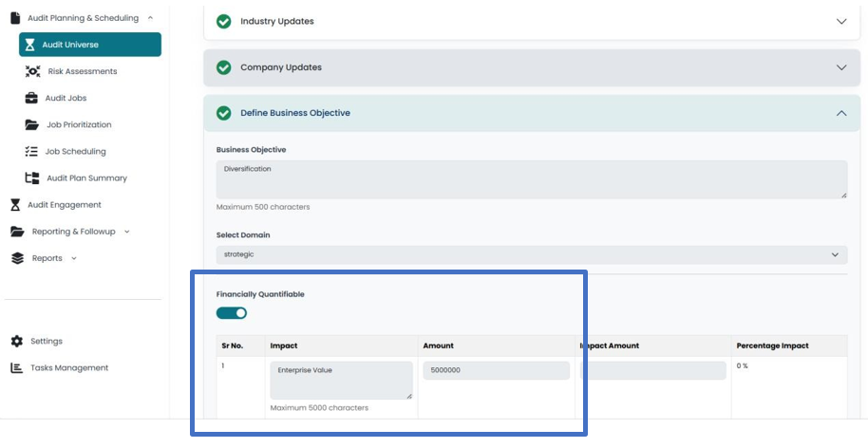This screenshot has height=448, width=868.
Task: Expand the Industry Updates section chevron
Action: pyautogui.click(x=840, y=21)
